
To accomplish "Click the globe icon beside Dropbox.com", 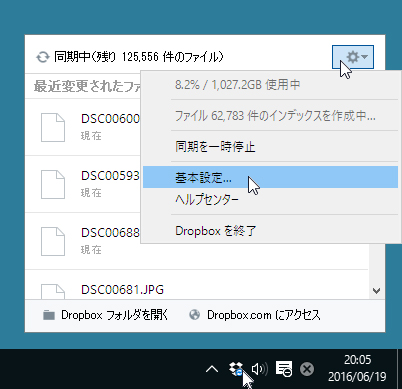I will click(x=195, y=315).
